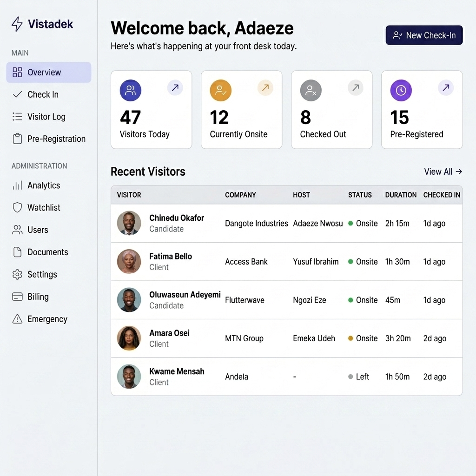Click the arrow icon on Currently Onsite card
476x476 pixels.
(265, 87)
